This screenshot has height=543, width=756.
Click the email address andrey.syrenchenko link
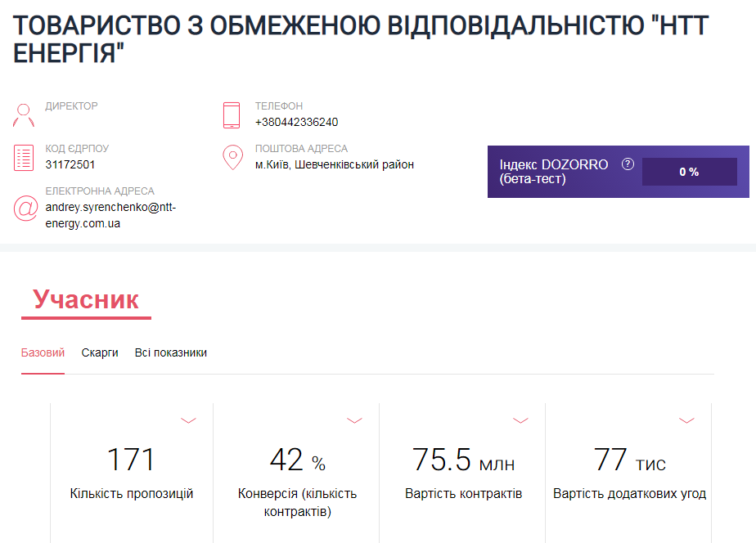[110, 215]
